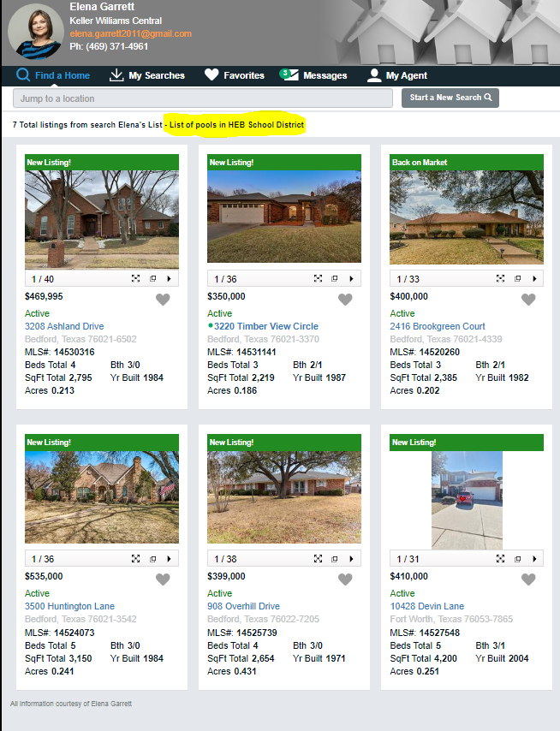Open fullscreen photo view for 3220 Timber View Circle

[x=318, y=279]
